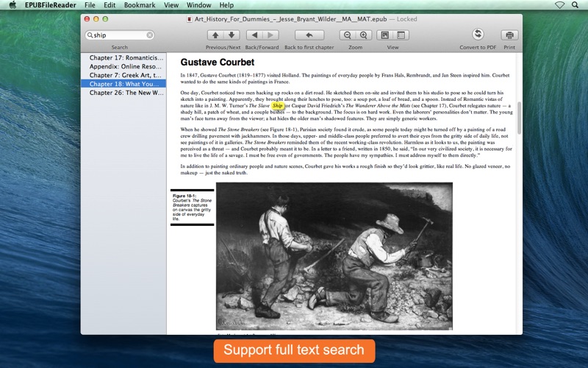Switch to the sidebar View mode icon
Screen dimensions: 588x368
[x=401, y=35]
